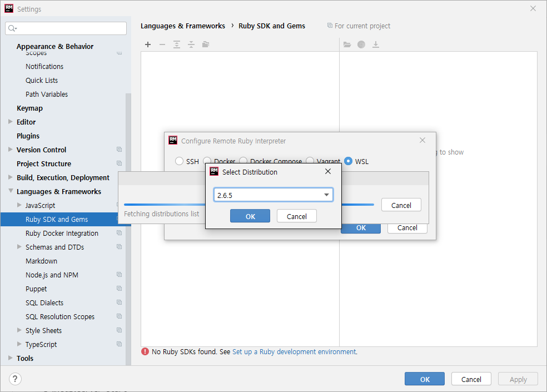This screenshot has height=392, width=547.
Task: Select the Docker Compose radio button
Action: point(243,161)
